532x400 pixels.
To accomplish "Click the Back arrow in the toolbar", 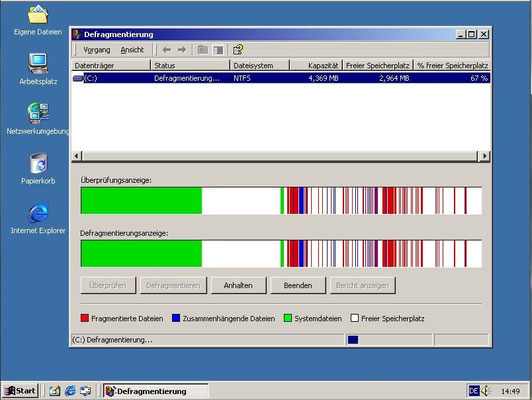I will [167, 50].
